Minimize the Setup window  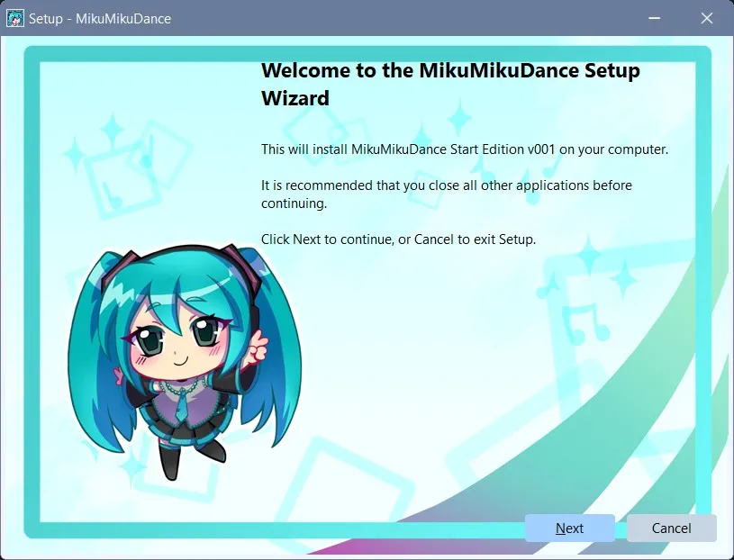point(654,18)
